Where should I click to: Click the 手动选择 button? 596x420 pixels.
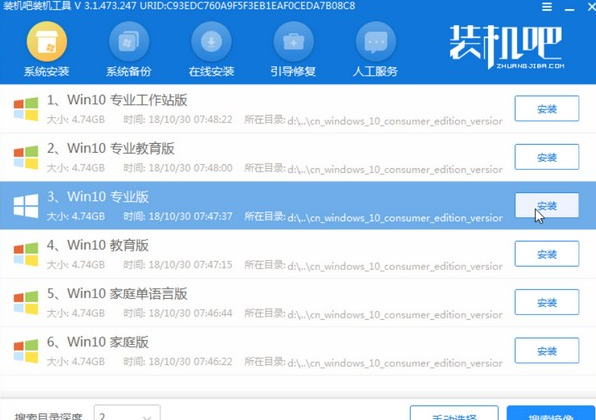[x=454, y=414]
